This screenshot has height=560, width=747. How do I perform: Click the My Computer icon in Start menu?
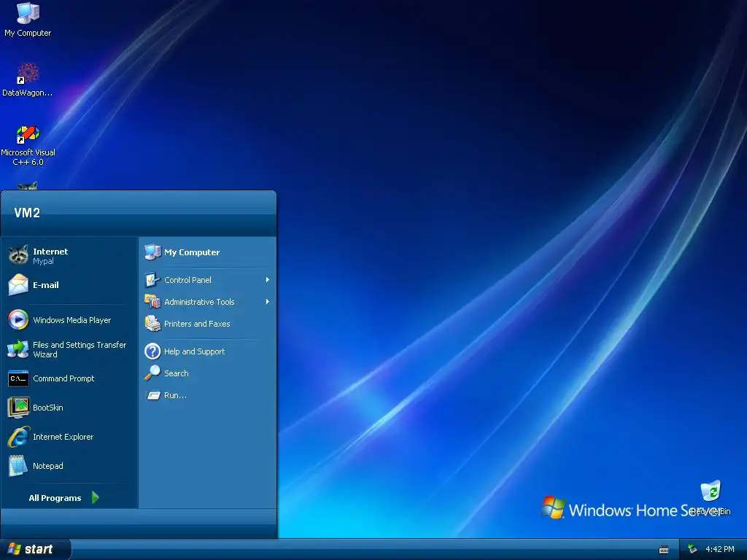click(x=152, y=252)
